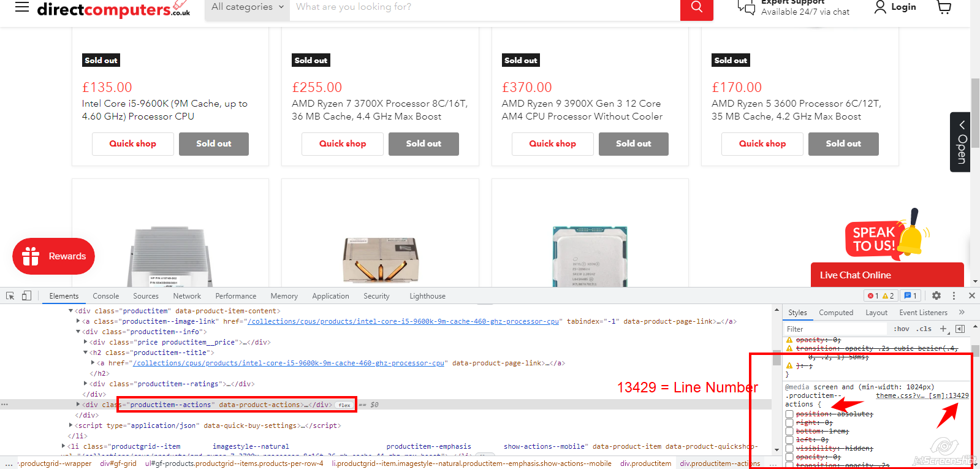Select the div#gf-grid breadcrumb
The height and width of the screenshot is (469, 980).
coord(118,463)
